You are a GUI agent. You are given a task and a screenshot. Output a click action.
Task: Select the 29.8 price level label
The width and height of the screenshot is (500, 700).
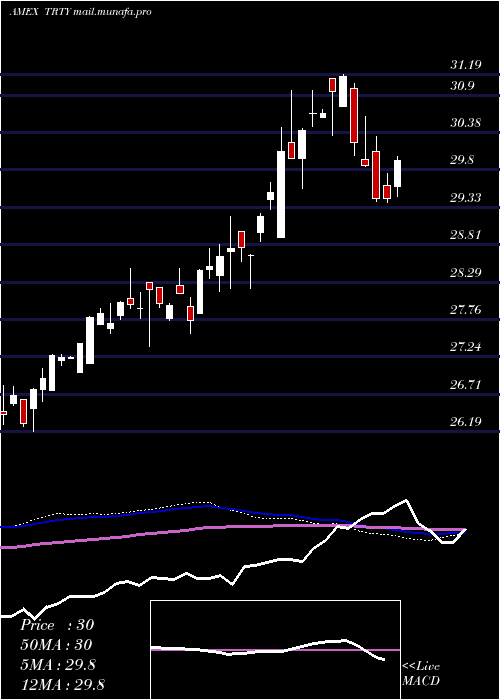click(462, 160)
